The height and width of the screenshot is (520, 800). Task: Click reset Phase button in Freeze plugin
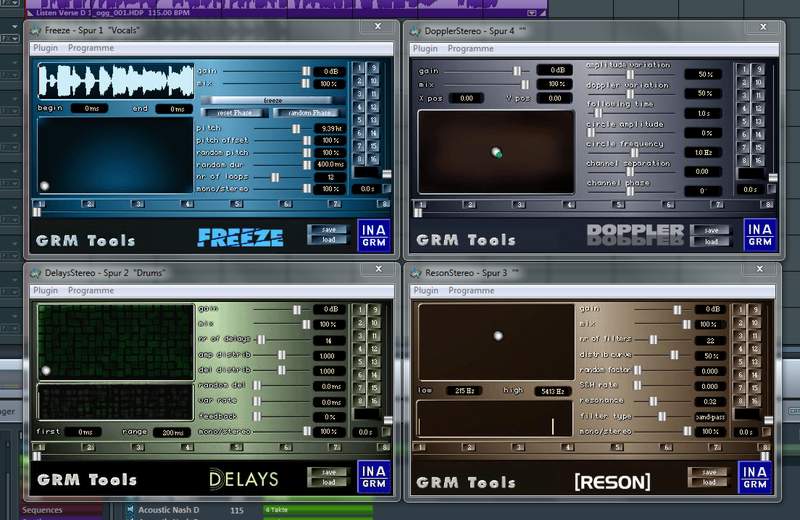(234, 113)
